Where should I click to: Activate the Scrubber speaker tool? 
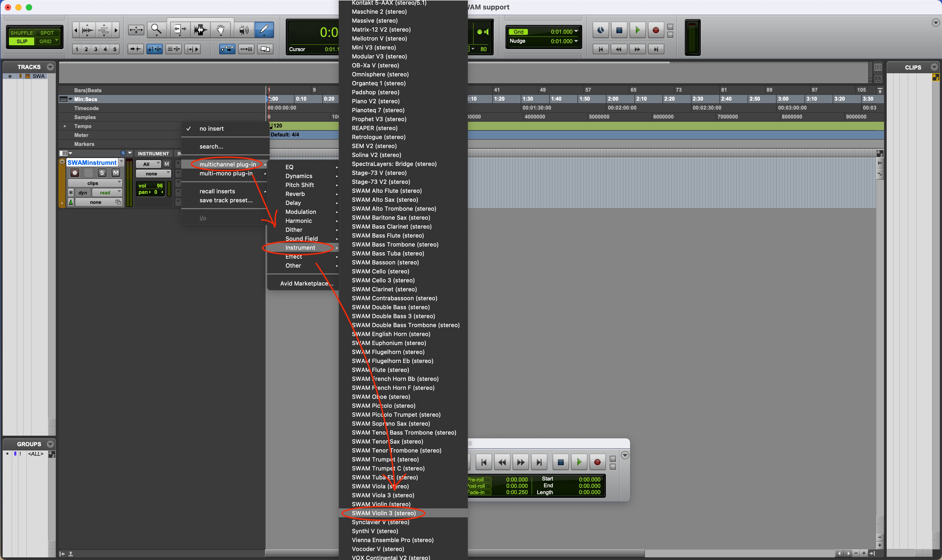pos(244,30)
